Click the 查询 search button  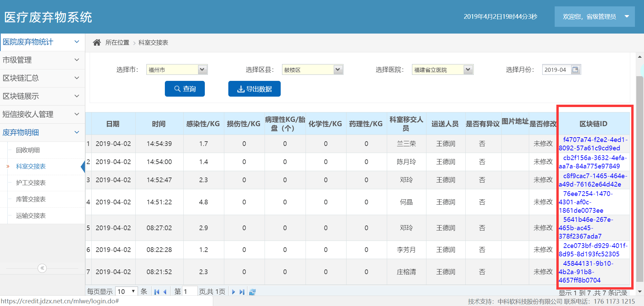coord(185,89)
